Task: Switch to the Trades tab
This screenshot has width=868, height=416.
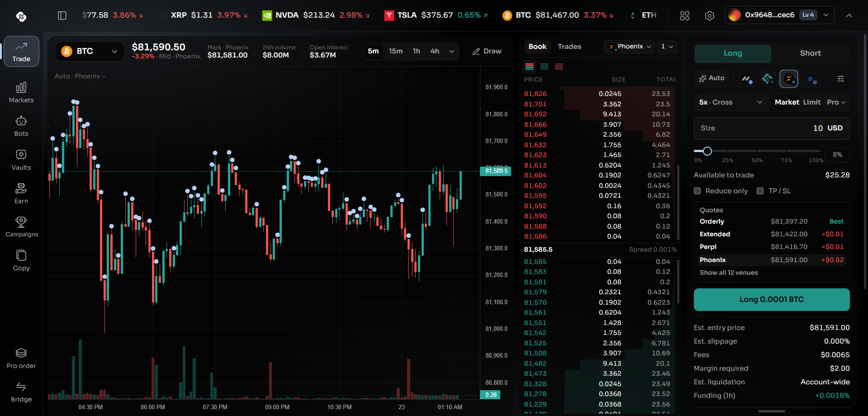Action: pos(569,47)
